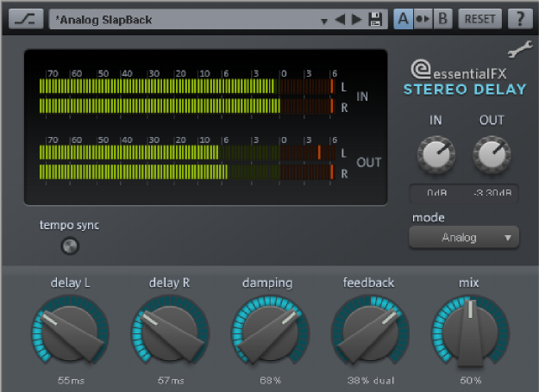Click the 38% dual feedback value
This screenshot has width=539, height=392.
(371, 380)
